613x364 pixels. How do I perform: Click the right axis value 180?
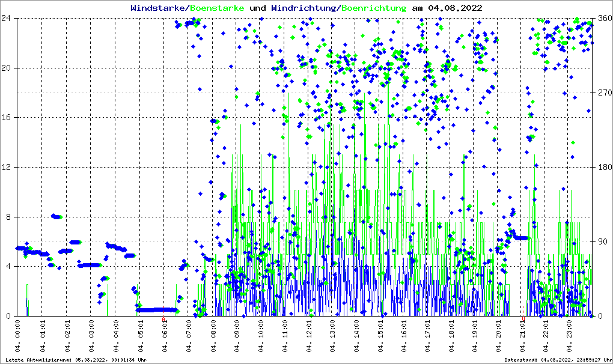coord(603,167)
